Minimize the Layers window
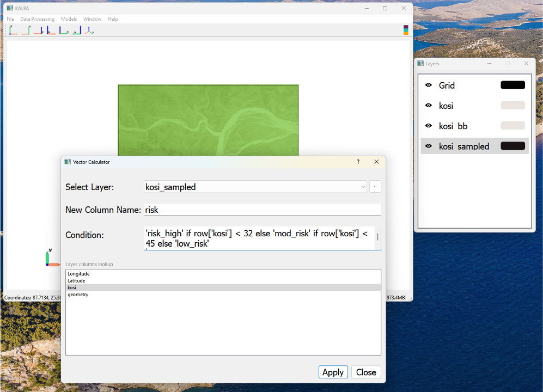The width and height of the screenshot is (543, 392). pyautogui.click(x=489, y=63)
